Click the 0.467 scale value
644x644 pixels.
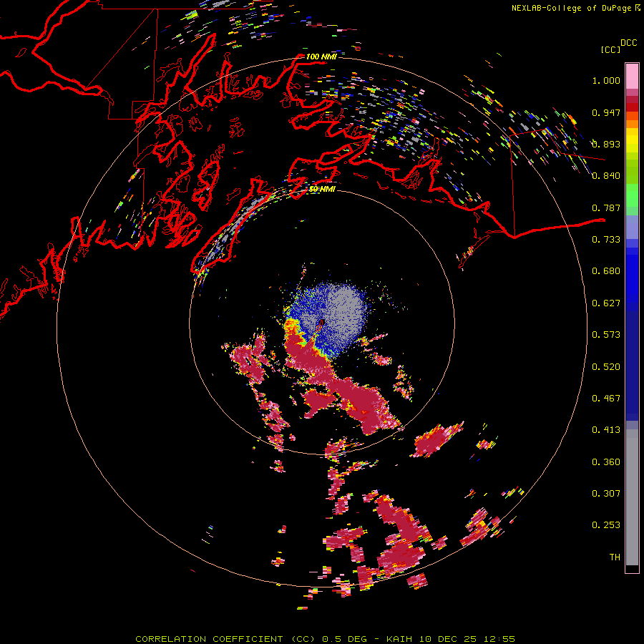point(606,399)
